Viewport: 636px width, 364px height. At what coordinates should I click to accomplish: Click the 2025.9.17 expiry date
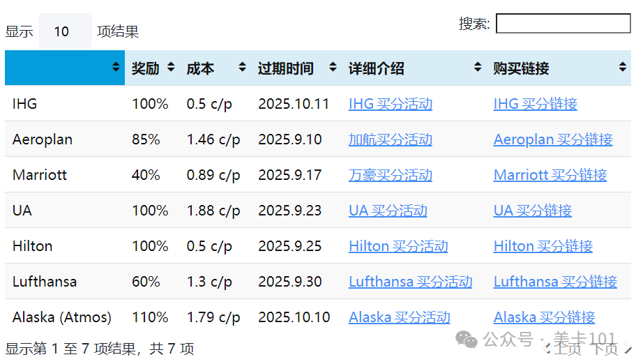[x=290, y=175]
